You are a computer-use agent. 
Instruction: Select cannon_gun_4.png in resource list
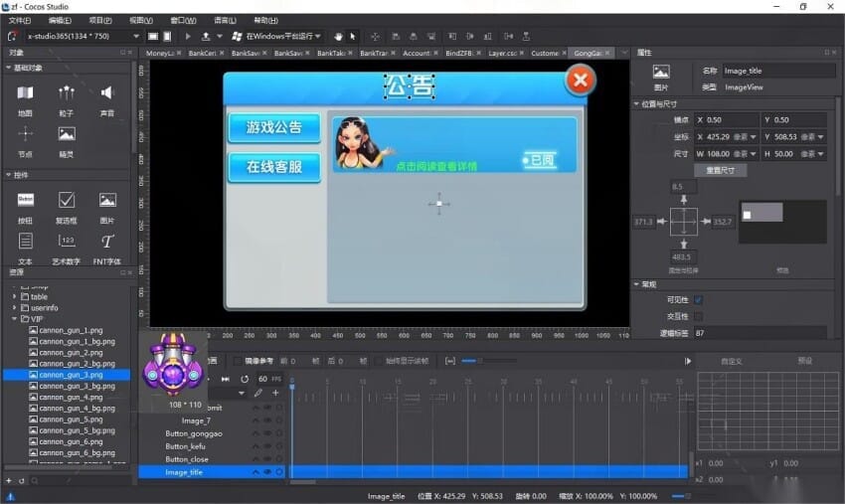[71, 397]
